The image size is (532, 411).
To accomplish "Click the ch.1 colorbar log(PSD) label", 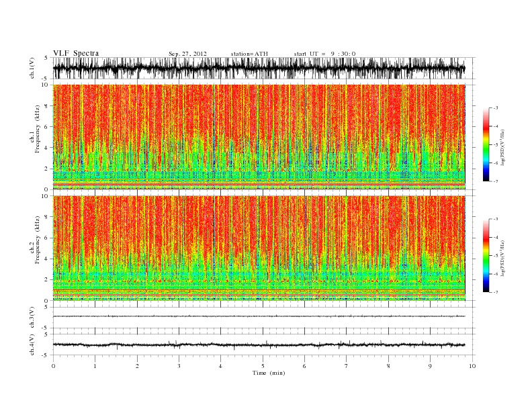I will pos(502,147).
